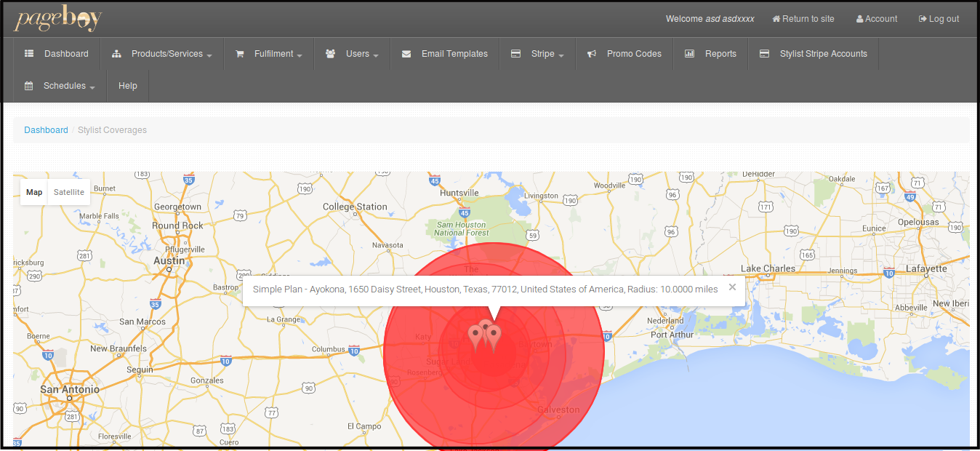Viewport: 980px width, 451px height.
Task: Open Email Templates page
Action: (445, 54)
